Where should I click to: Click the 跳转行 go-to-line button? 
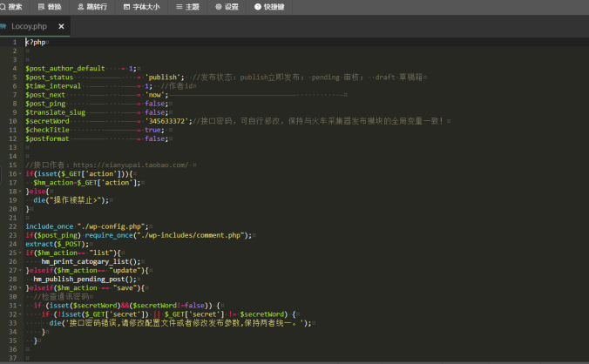point(91,6)
